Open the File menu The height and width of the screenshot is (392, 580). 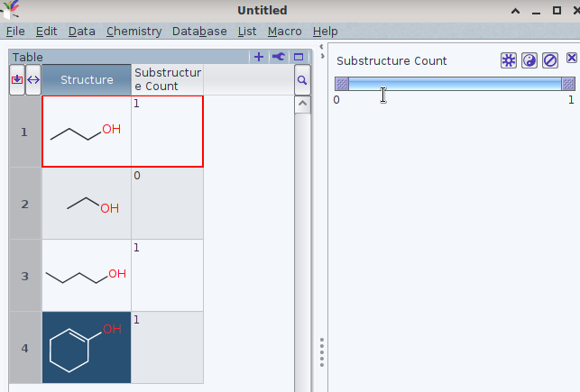coord(16,31)
